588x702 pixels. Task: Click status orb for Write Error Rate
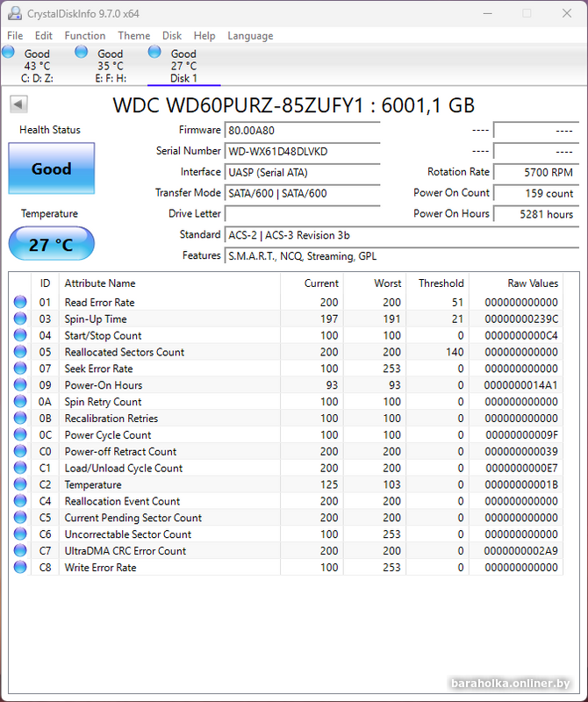20,567
